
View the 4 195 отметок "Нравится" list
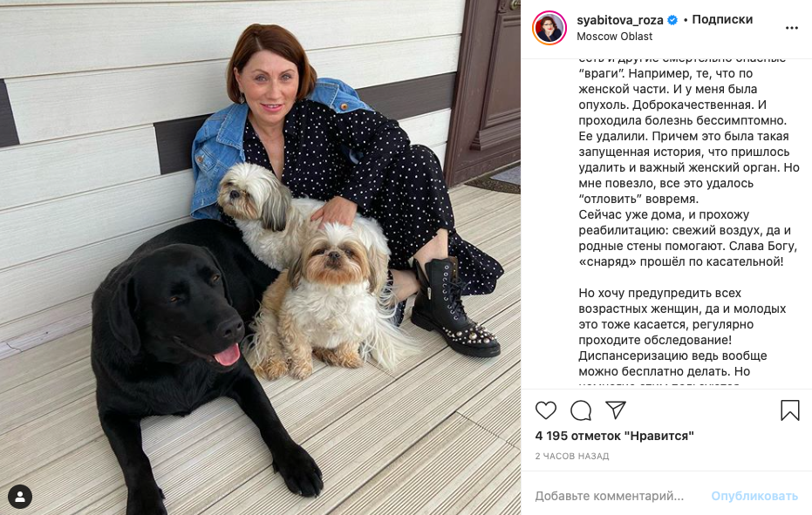pyautogui.click(x=614, y=436)
